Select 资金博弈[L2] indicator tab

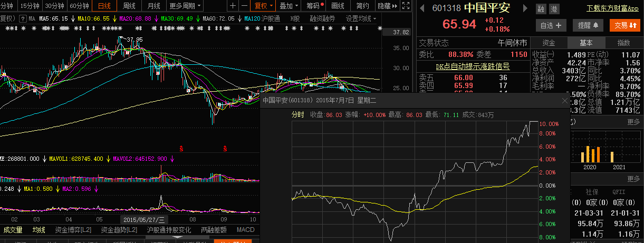73,230
